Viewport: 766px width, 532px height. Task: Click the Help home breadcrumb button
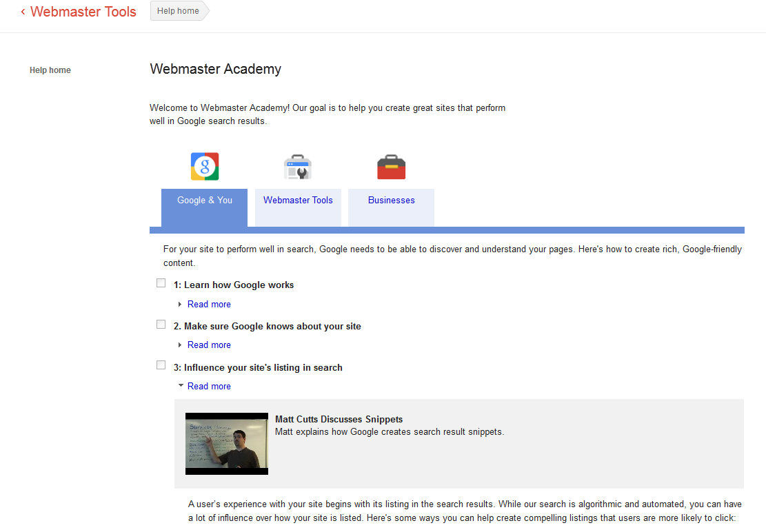179,11
